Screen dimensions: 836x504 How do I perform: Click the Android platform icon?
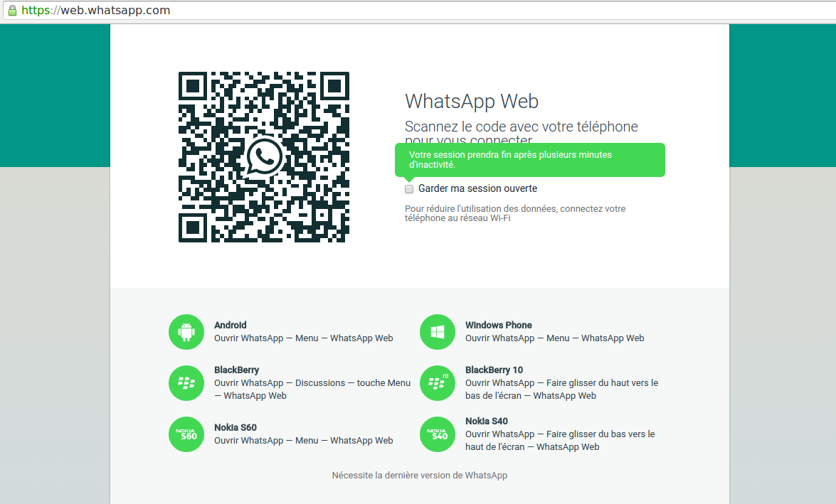click(186, 331)
